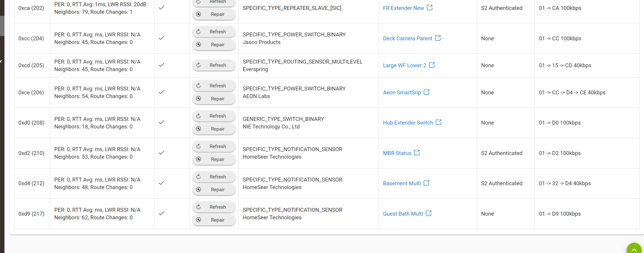The width and height of the screenshot is (644, 253).
Task: Open the Large WF Lower 2 device link
Action: click(405, 65)
